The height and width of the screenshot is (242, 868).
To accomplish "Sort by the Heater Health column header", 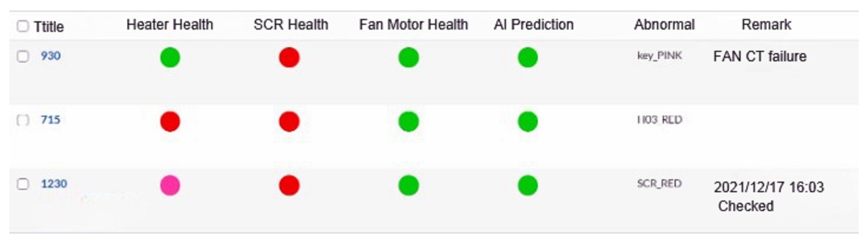I will pos(169,25).
